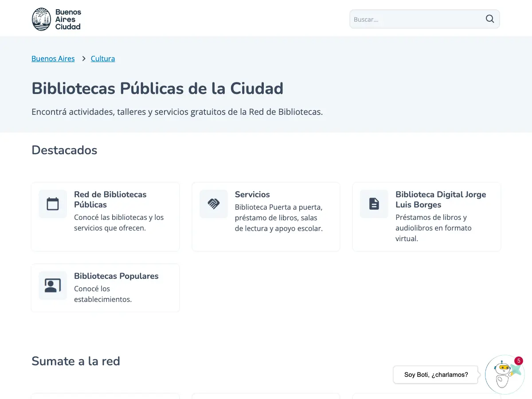Click the handshake icon for Servicios
The width and height of the screenshot is (532, 399).
[x=214, y=204]
